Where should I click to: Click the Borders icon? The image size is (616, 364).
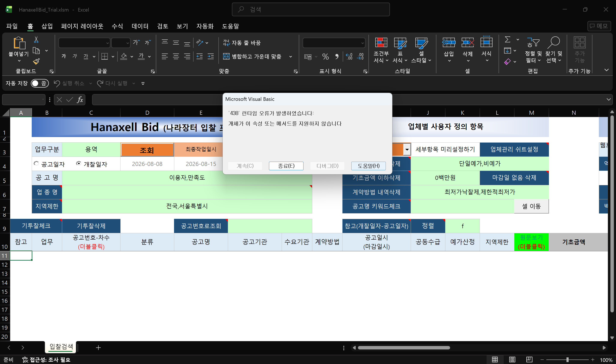105,56
